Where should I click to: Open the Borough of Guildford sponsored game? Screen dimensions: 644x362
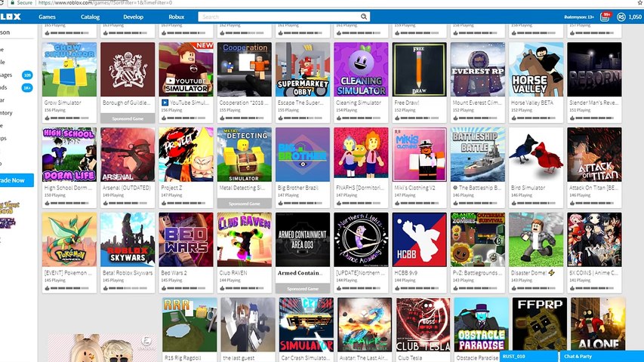[128, 69]
